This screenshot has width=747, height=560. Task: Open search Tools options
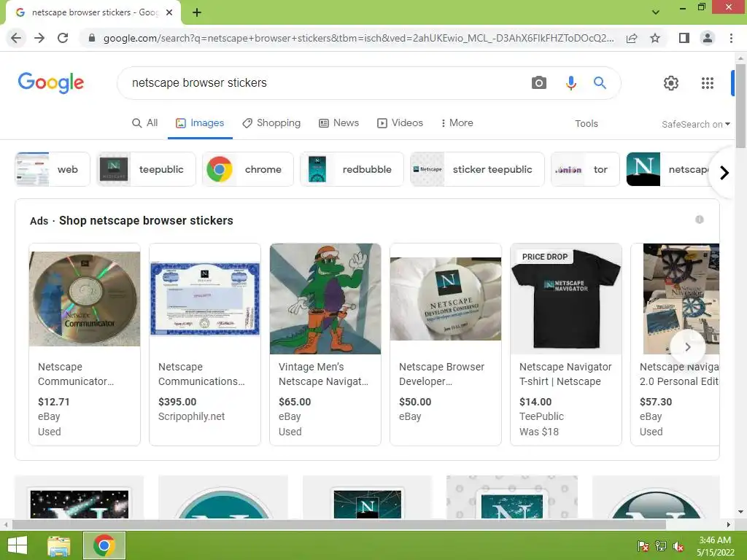[x=586, y=124]
